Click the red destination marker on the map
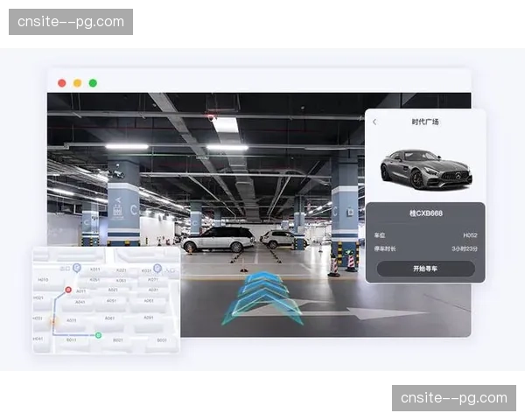Screen dimensions: 525x420 tap(68, 289)
